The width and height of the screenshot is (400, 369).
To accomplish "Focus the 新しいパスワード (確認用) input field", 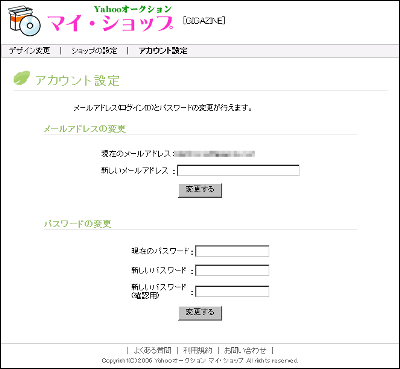I will tap(232, 291).
